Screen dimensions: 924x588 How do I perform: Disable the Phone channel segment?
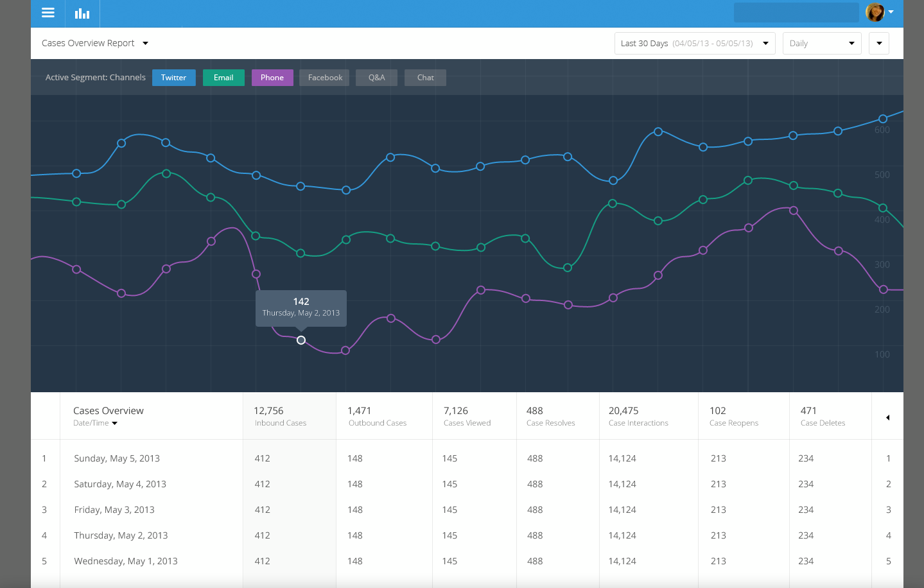(272, 78)
